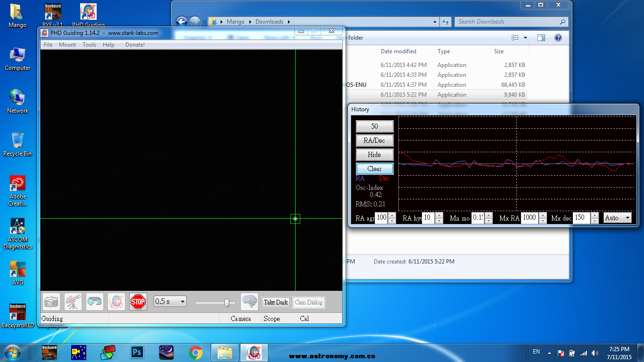Click the RA hysteresis spinner arrows

click(x=439, y=218)
